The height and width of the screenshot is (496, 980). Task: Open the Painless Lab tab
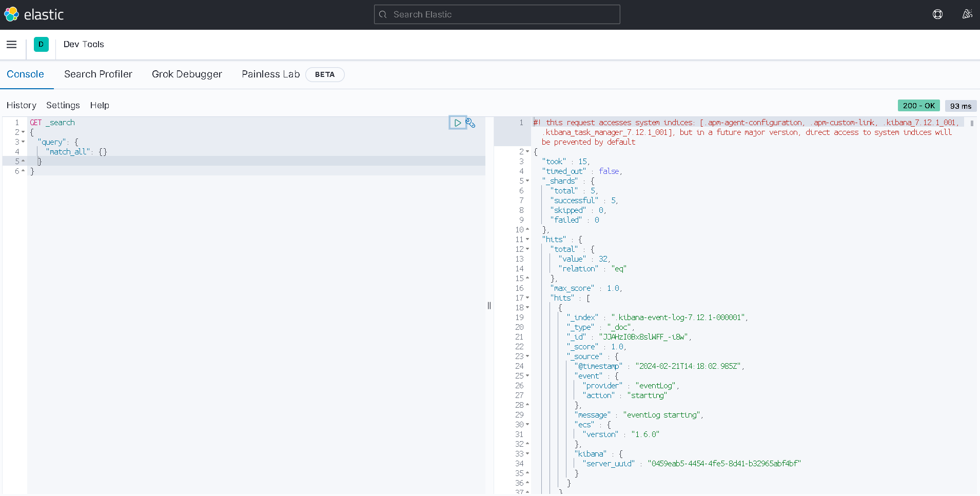[270, 74]
